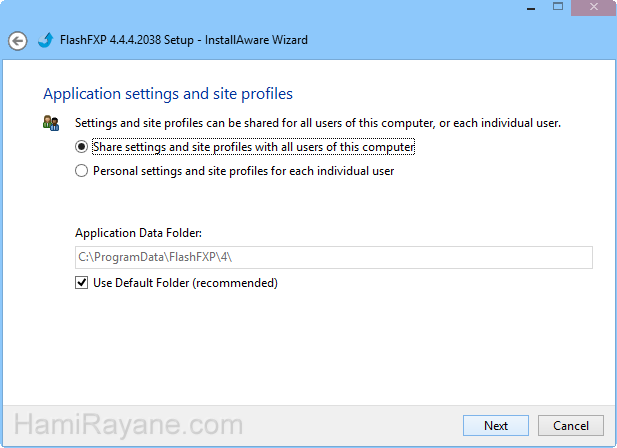Image resolution: width=617 pixels, height=448 pixels.
Task: Maximize the setup wizard window
Action: [x=558, y=7]
